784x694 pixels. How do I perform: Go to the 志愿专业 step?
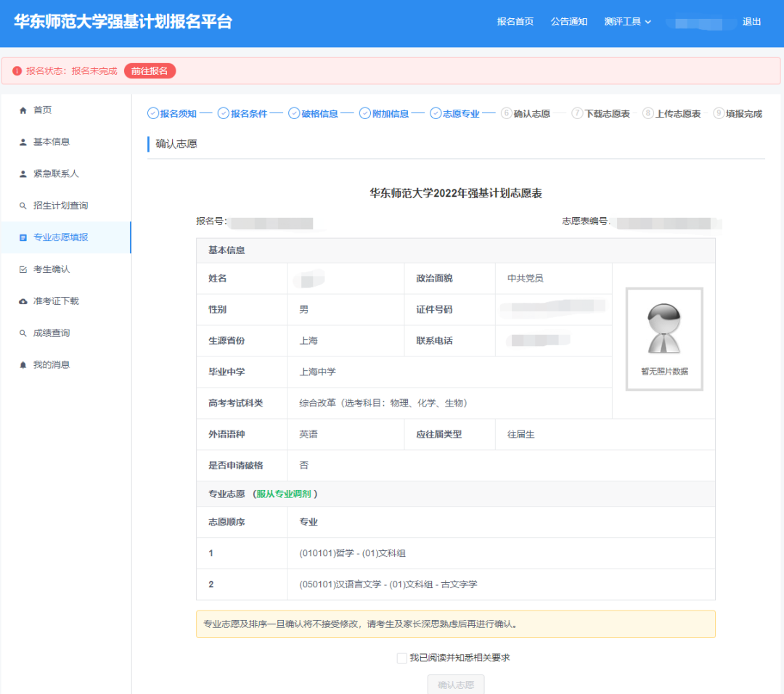coord(455,113)
